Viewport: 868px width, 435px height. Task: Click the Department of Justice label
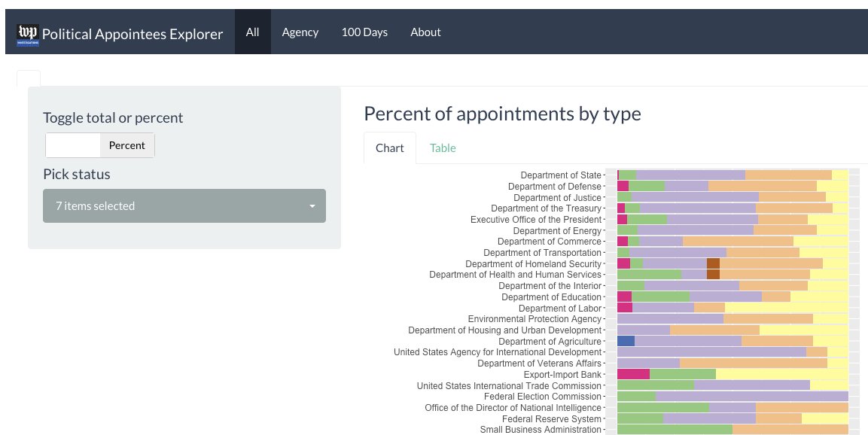557,198
